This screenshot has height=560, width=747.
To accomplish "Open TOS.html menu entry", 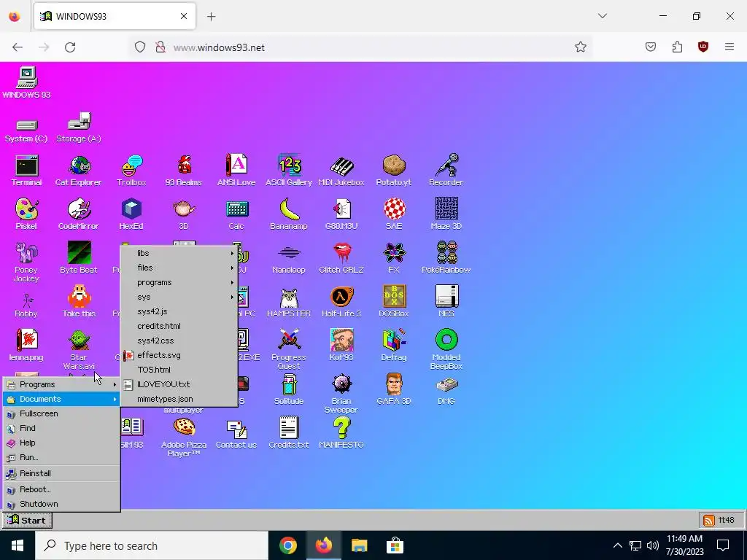I will (x=179, y=370).
